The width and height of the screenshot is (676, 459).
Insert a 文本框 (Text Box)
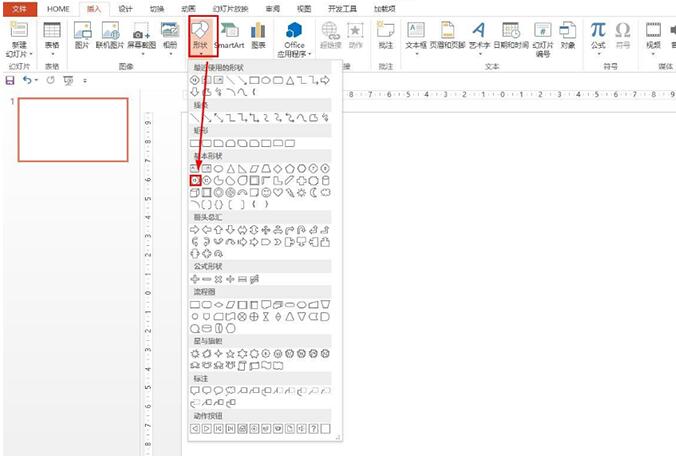tap(416, 36)
